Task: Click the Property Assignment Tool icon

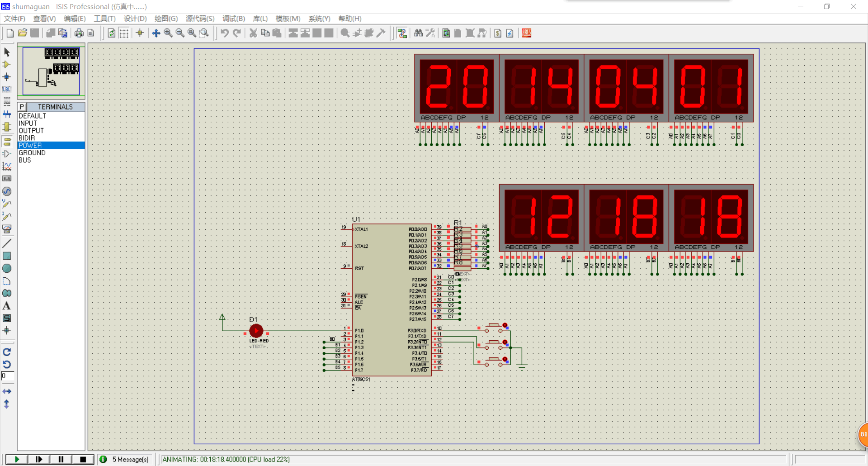Action: [x=430, y=33]
